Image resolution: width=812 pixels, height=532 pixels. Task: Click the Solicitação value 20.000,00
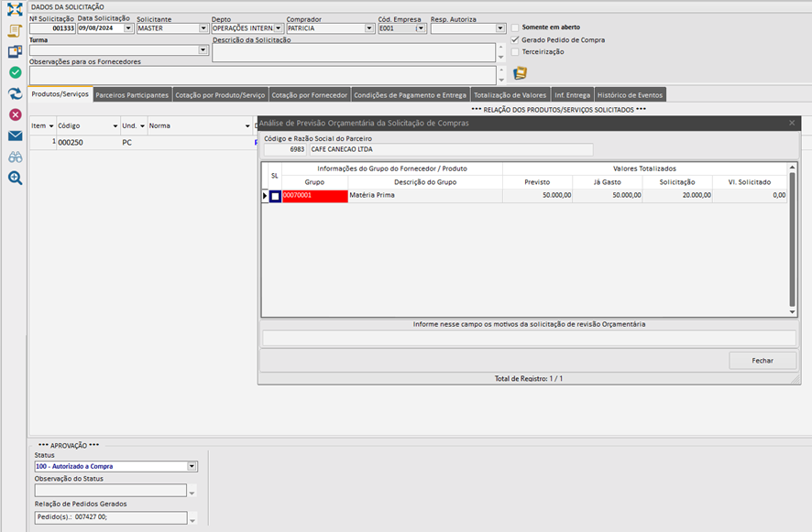pos(677,196)
